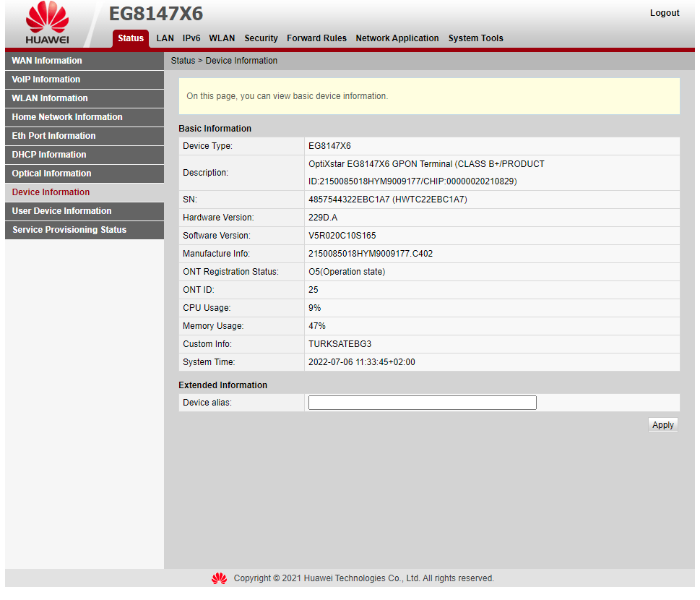Click Memory Usage value '47%'
This screenshot has height=600, width=700.
[317, 326]
